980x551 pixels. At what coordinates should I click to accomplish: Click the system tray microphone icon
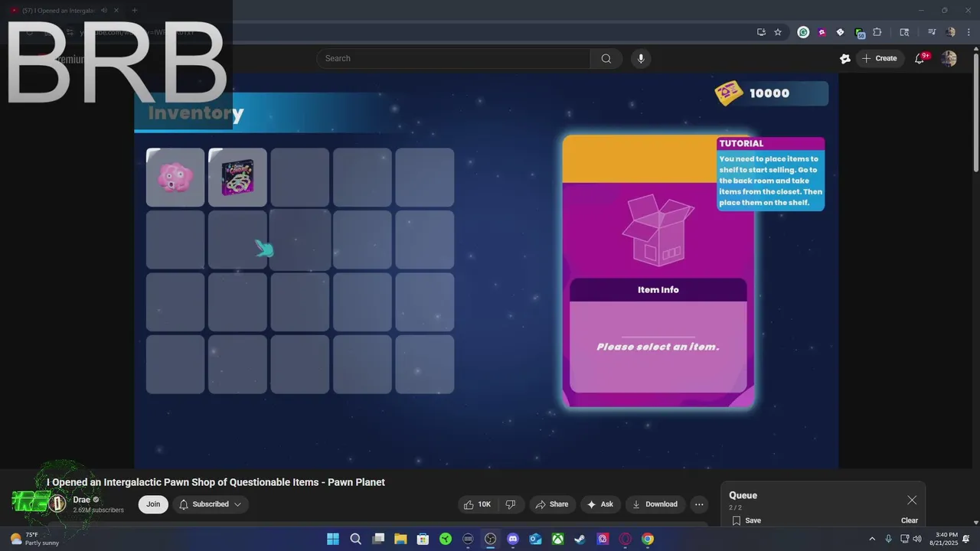coord(888,539)
